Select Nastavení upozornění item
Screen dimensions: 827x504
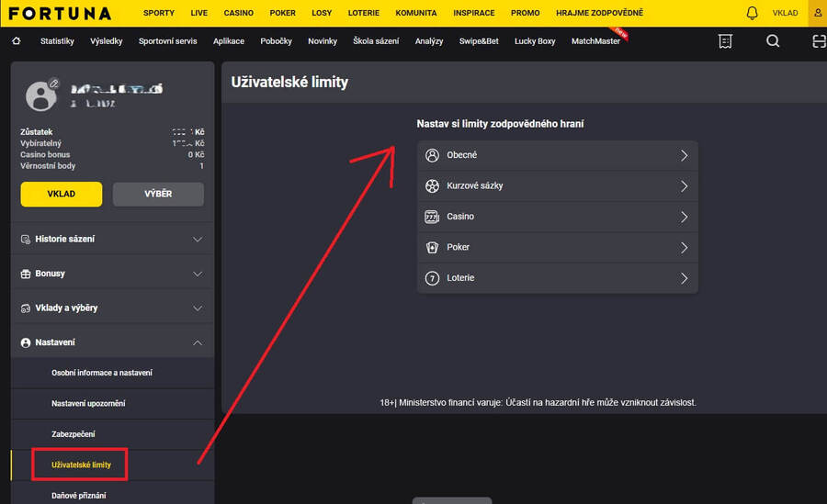tap(88, 403)
